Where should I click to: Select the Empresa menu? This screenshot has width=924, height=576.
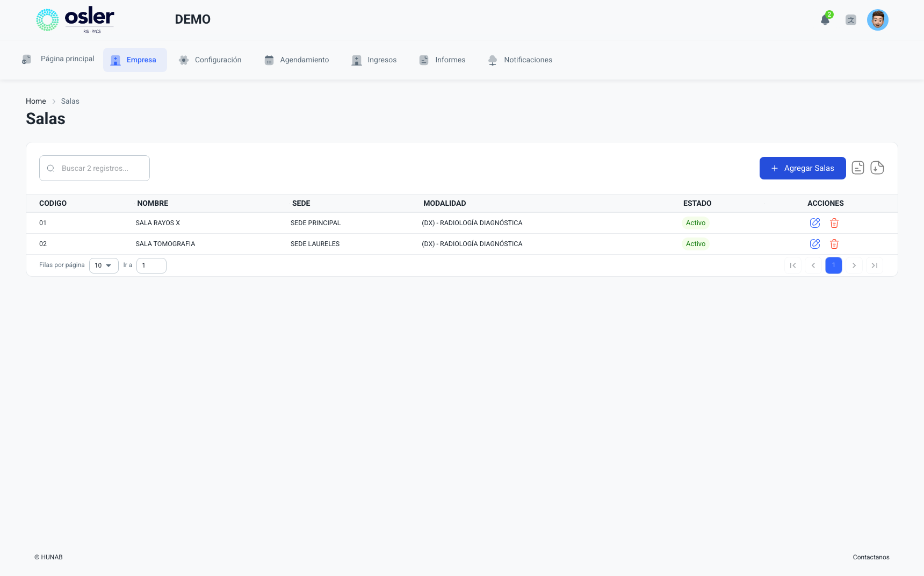pyautogui.click(x=135, y=60)
